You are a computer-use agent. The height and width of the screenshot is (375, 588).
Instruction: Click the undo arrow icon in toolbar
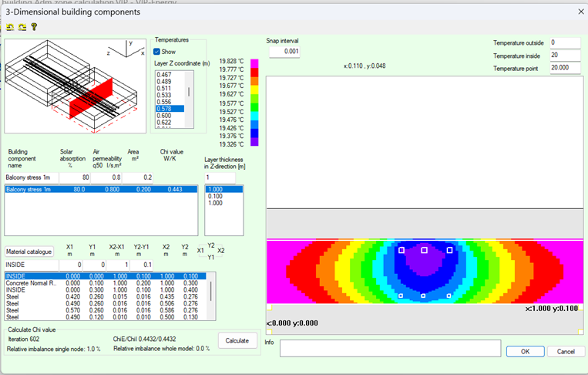10,27
